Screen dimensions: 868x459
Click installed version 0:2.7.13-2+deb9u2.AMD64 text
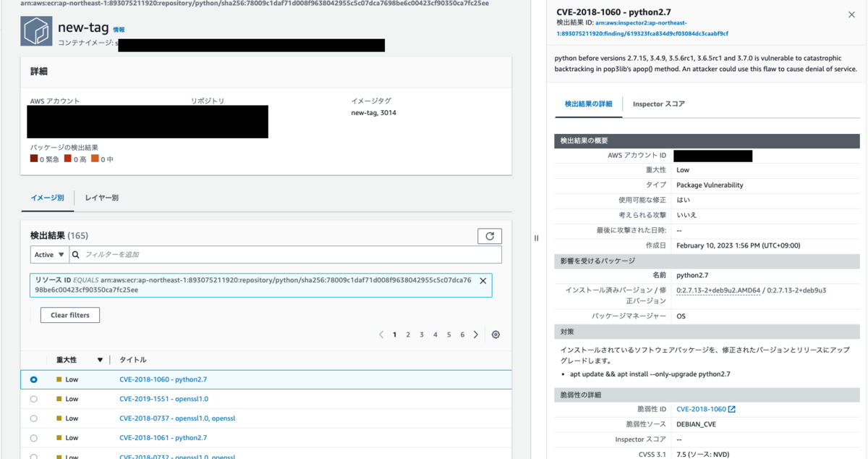pyautogui.click(x=718, y=290)
